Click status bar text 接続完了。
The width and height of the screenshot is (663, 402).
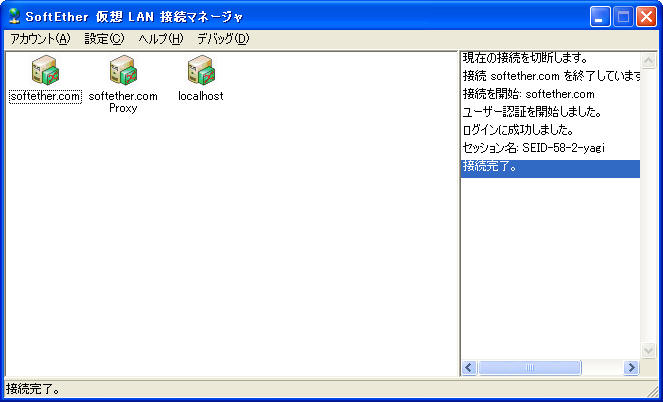pyautogui.click(x=33, y=389)
